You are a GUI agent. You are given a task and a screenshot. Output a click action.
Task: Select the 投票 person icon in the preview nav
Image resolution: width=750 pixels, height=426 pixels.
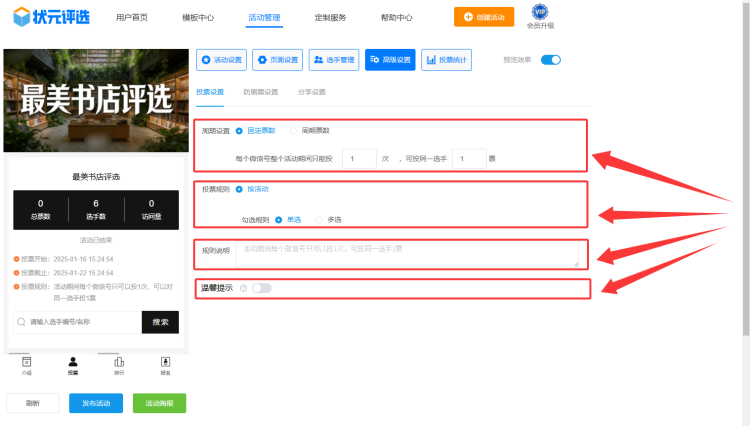pyautogui.click(x=73, y=365)
